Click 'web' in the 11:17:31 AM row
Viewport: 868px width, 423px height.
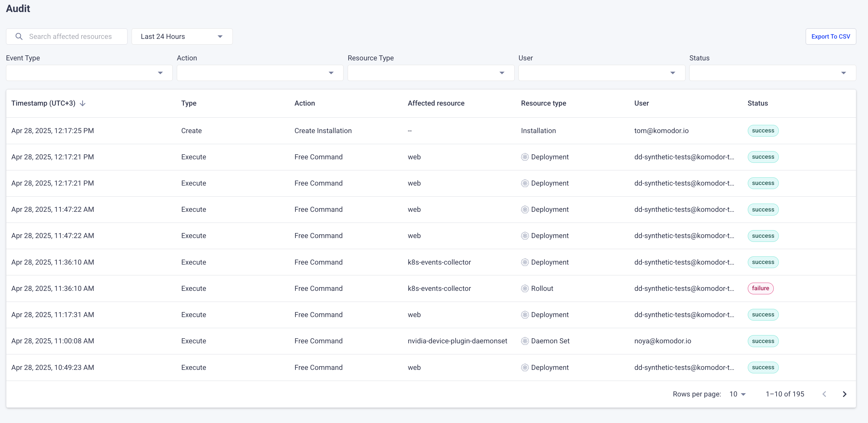pos(414,315)
